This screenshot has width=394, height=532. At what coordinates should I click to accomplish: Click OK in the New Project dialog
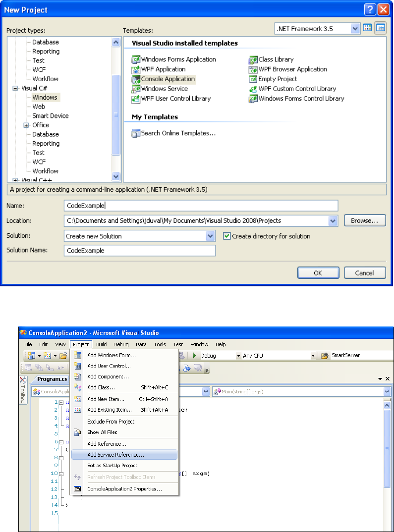[x=318, y=273]
